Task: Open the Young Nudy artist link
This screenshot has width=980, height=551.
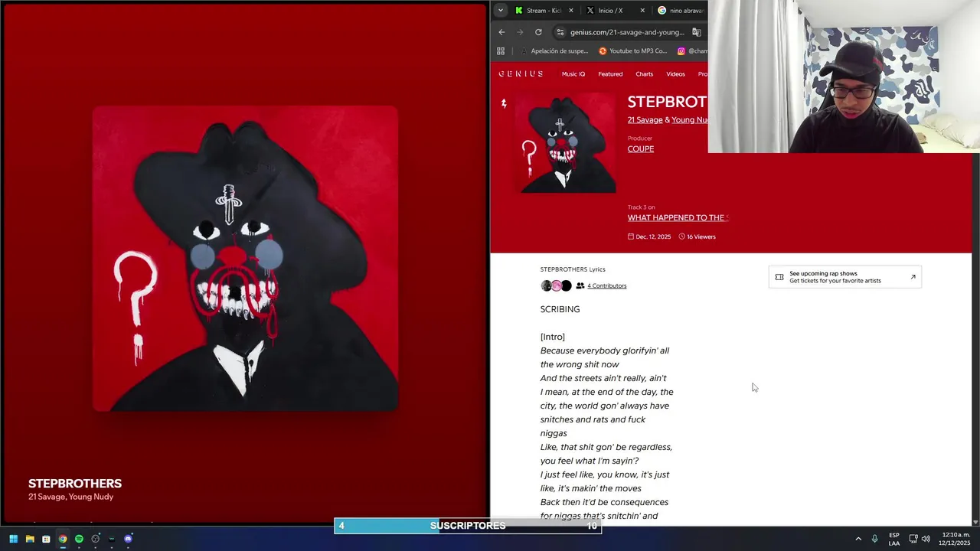Action: click(690, 120)
